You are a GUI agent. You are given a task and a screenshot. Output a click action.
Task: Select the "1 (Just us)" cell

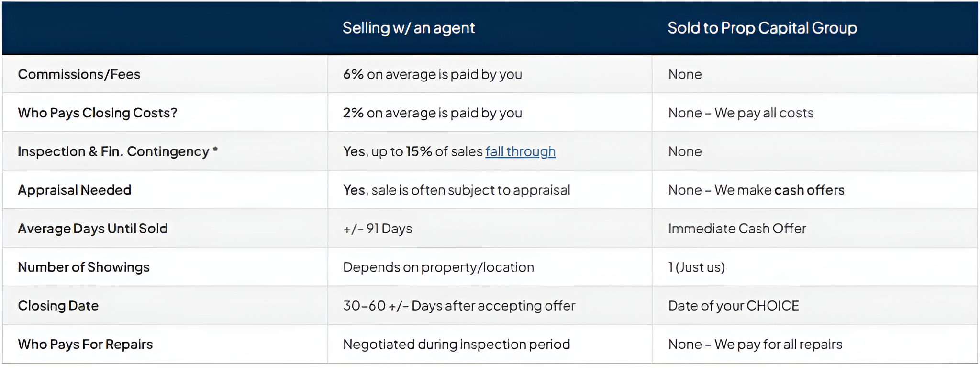(696, 267)
